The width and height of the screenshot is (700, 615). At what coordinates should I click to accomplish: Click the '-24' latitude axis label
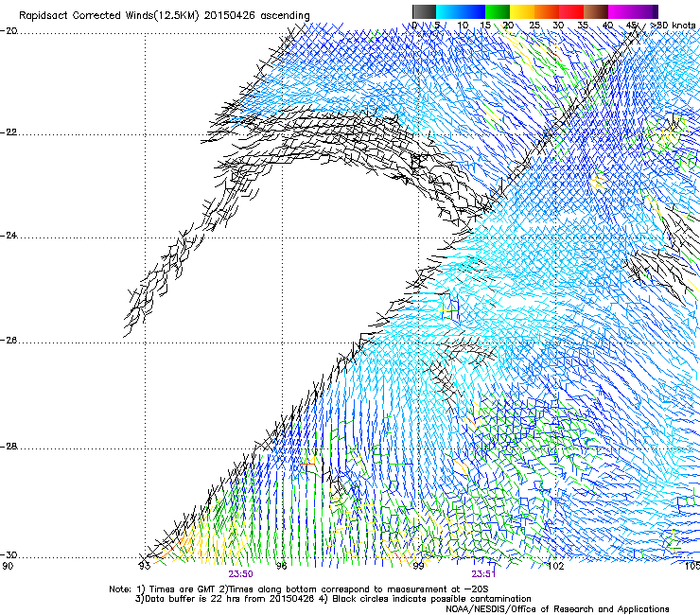(9, 236)
